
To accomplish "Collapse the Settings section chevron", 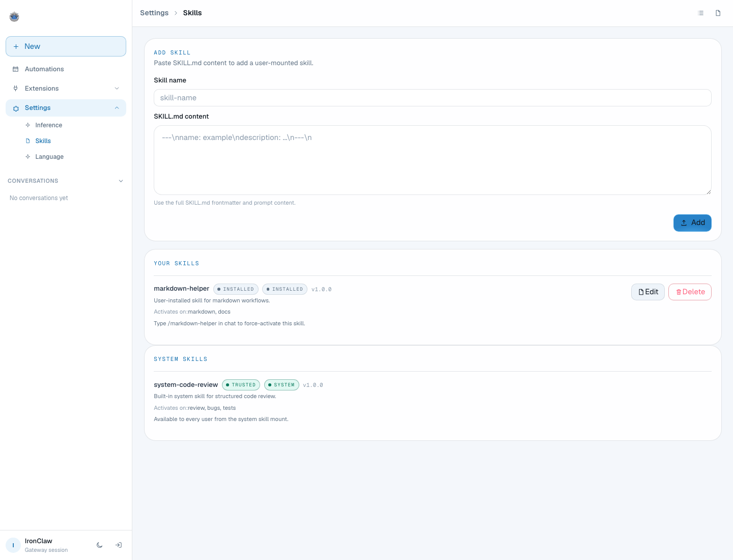I will [117, 108].
